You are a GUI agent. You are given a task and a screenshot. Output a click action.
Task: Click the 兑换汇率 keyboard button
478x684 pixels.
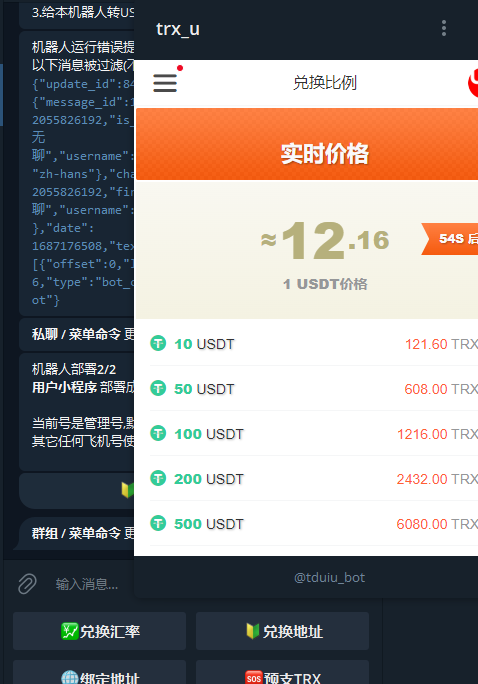point(99,631)
